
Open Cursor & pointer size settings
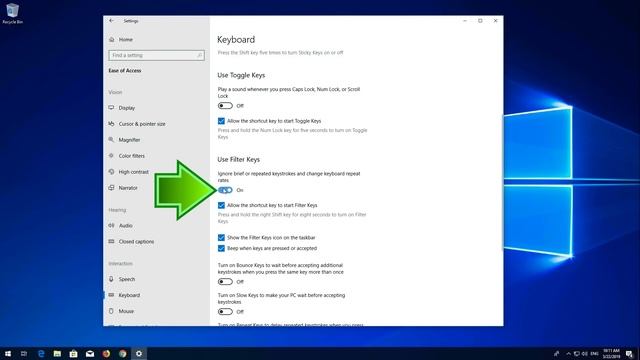137,124
